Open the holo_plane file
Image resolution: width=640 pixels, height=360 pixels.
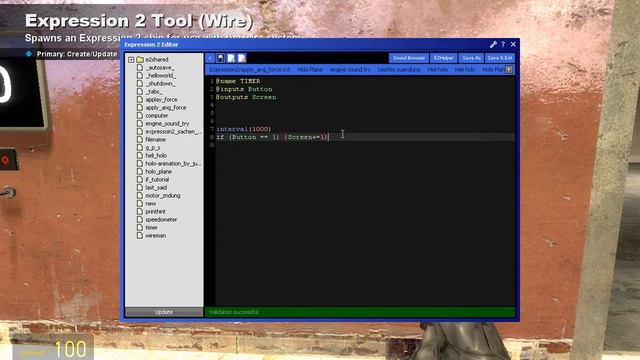point(158,172)
